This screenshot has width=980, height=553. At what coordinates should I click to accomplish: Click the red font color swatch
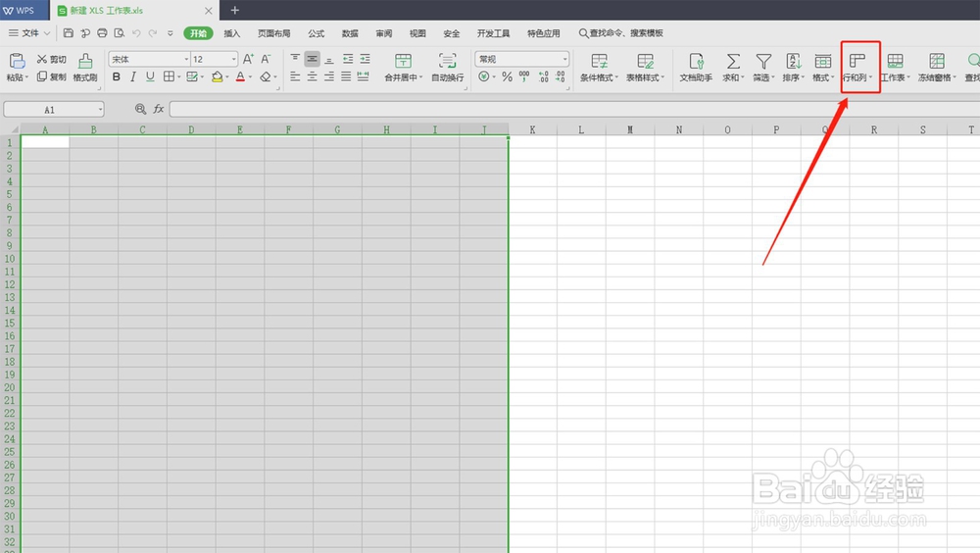[241, 76]
